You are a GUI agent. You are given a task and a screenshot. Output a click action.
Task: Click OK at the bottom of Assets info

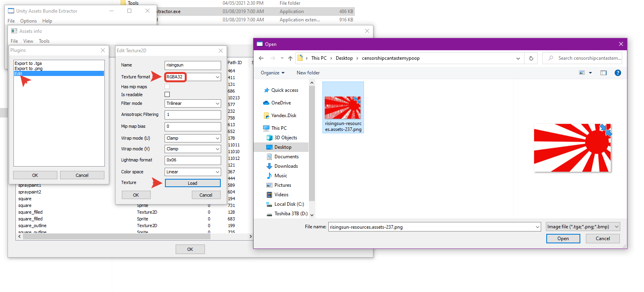190,249
